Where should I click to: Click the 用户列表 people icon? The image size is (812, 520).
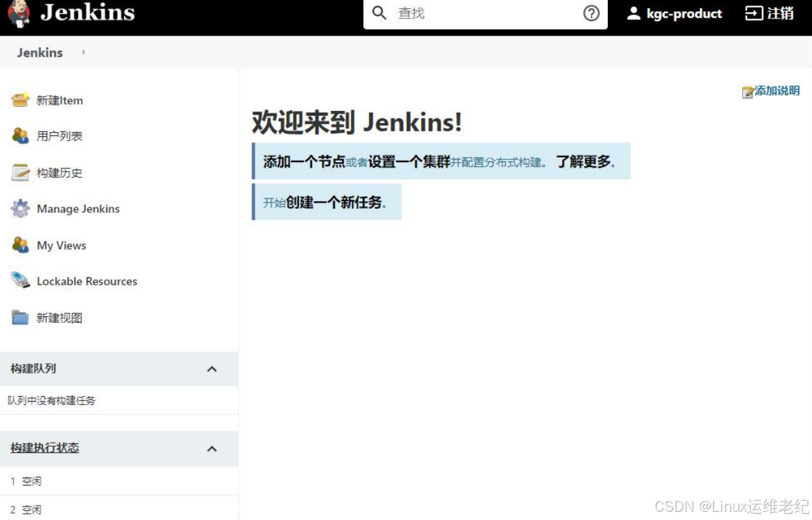[x=20, y=135]
